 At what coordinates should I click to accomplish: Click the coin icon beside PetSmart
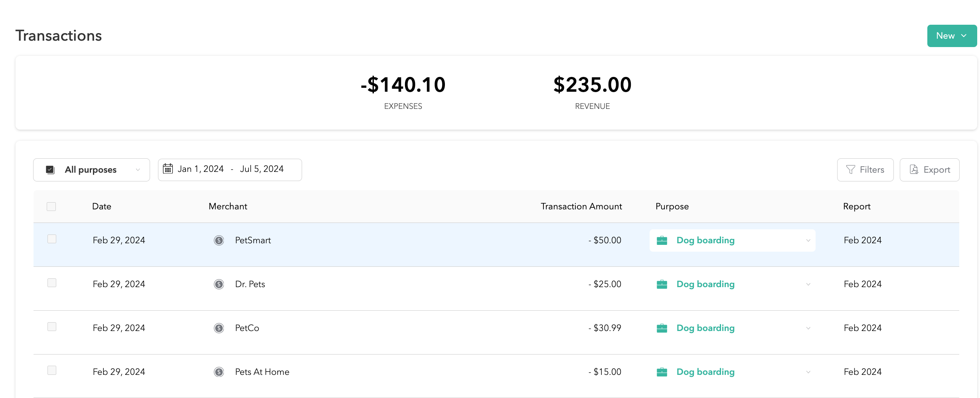click(219, 240)
